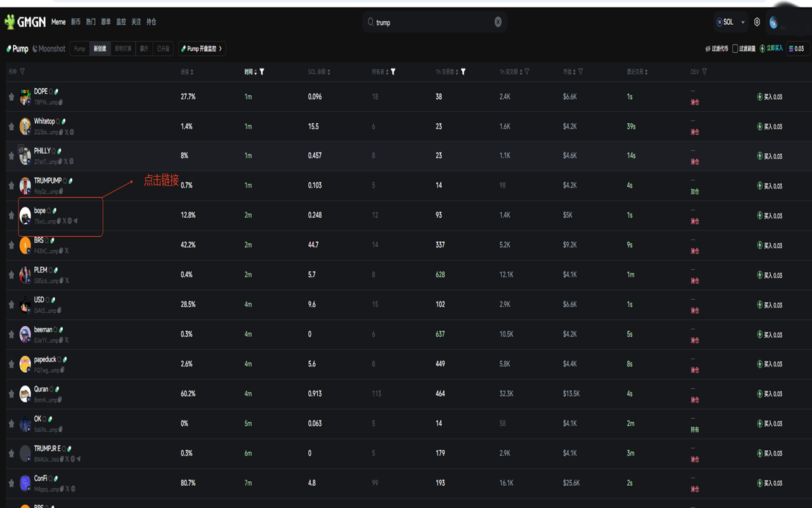Viewport: 812px width, 508px height.
Task: Open the Whitetop website globe icon
Action: point(72,132)
